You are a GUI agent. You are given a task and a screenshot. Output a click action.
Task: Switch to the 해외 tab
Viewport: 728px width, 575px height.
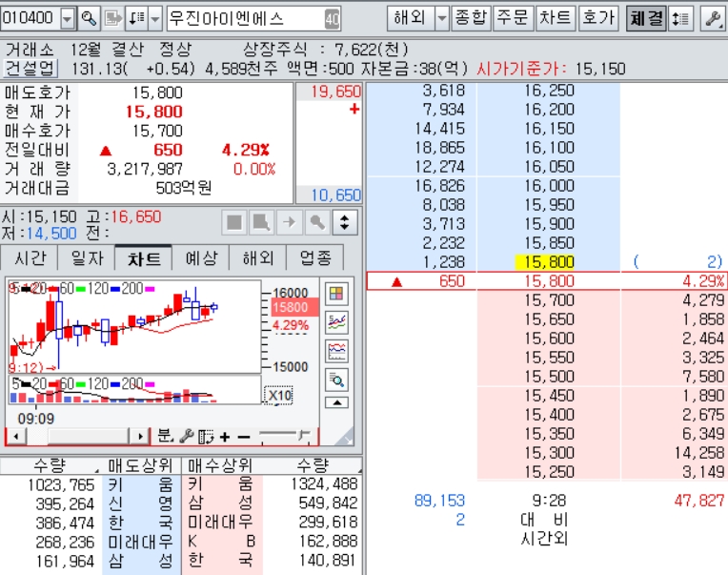257,257
